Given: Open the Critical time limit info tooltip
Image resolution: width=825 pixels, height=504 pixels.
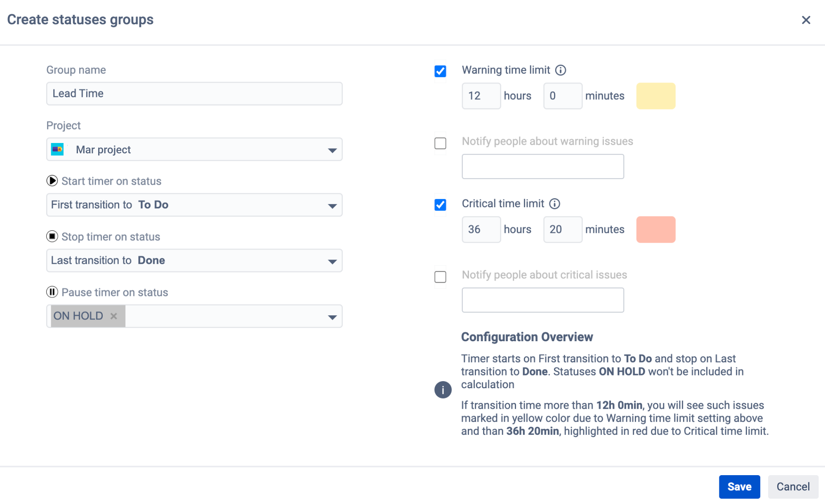Looking at the screenshot, I should [x=555, y=203].
